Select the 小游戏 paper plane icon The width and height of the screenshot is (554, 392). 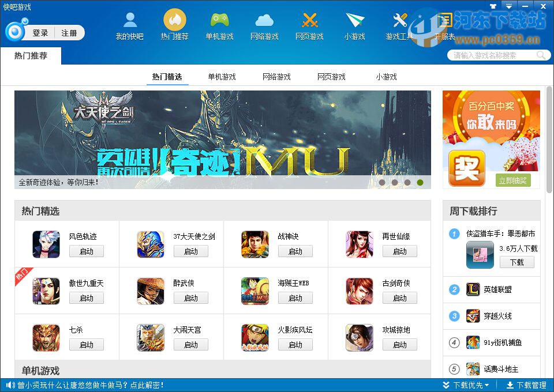coord(354,24)
